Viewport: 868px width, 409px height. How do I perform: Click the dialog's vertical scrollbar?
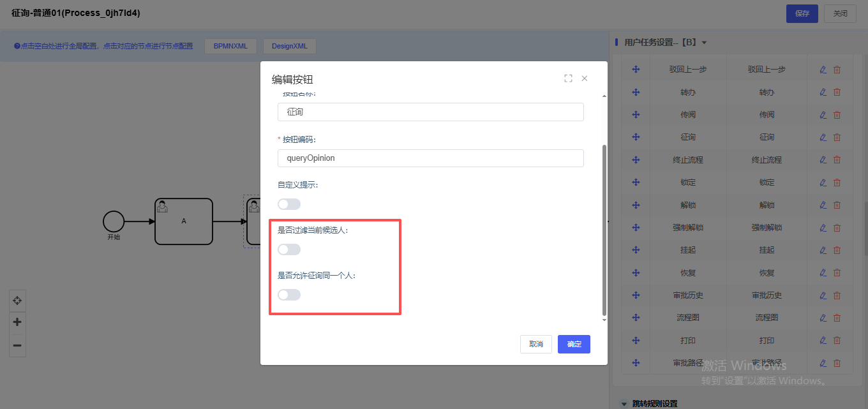coord(603,230)
